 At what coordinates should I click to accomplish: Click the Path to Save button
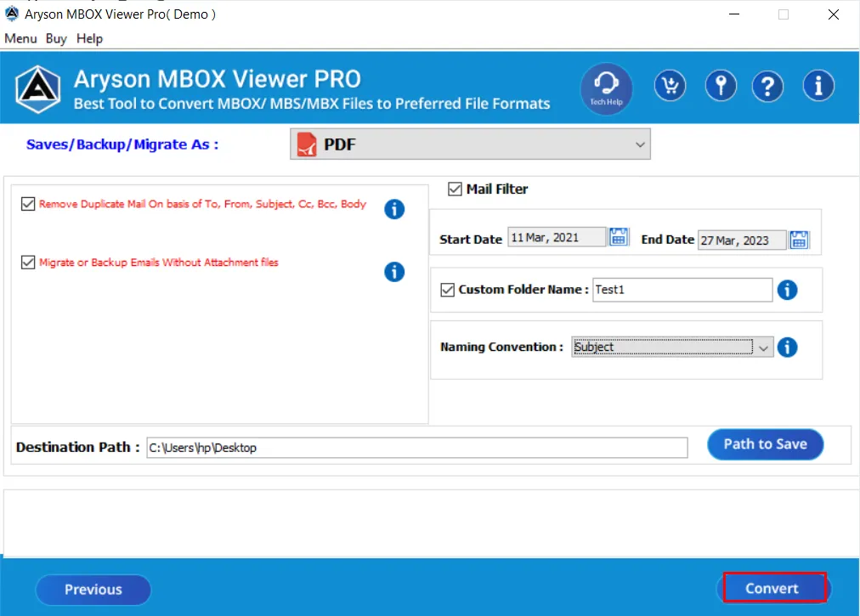pyautogui.click(x=765, y=444)
